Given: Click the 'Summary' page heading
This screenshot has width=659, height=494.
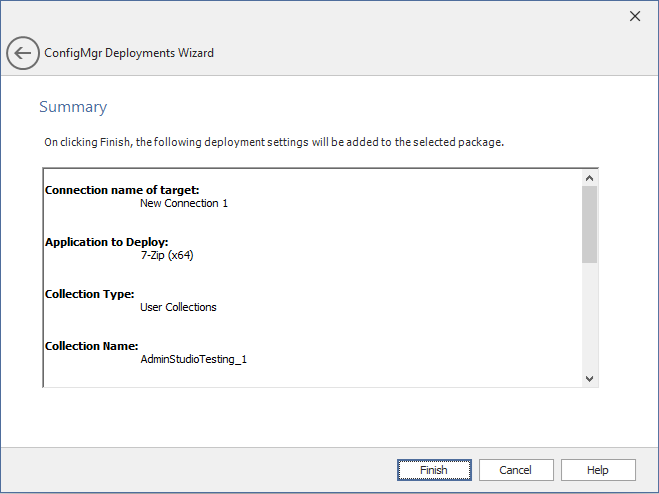Looking at the screenshot, I should [x=73, y=107].
